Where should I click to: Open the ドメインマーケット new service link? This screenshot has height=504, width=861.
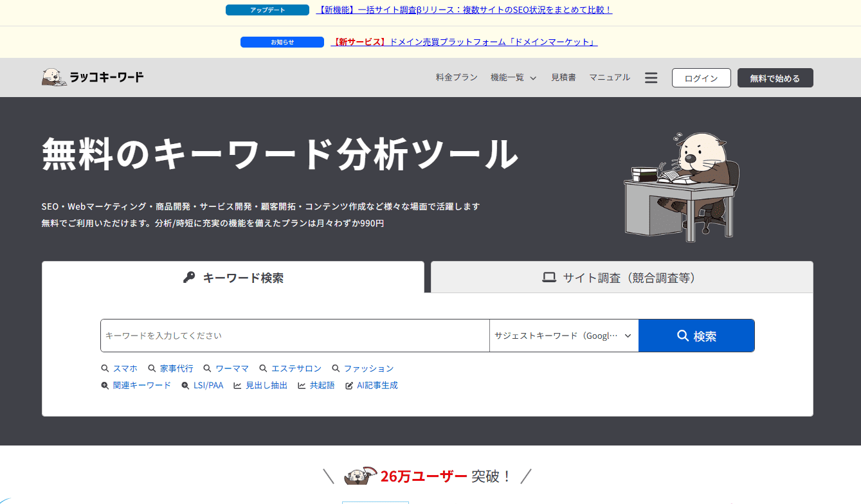(x=464, y=42)
